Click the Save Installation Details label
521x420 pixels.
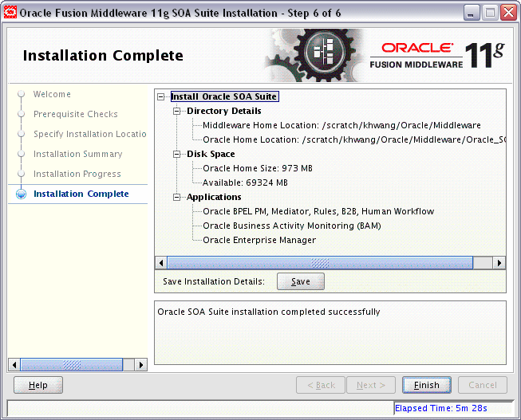[x=214, y=281]
